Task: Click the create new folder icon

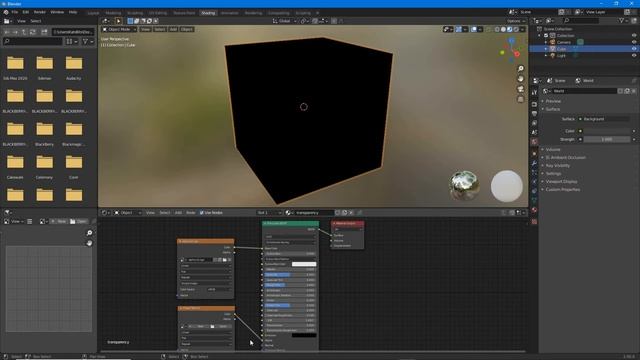Action: 44,32
